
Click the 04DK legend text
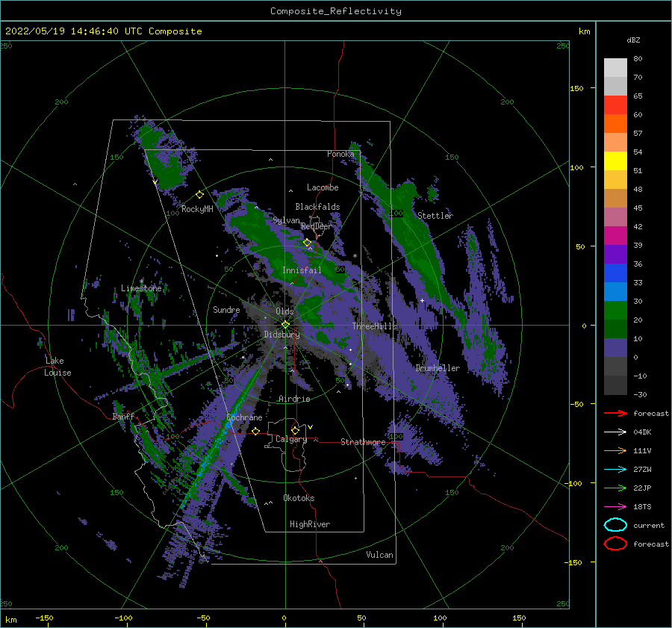click(642, 432)
